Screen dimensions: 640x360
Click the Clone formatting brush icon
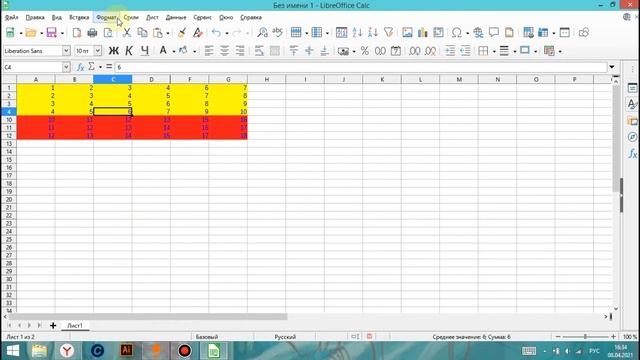click(182, 33)
